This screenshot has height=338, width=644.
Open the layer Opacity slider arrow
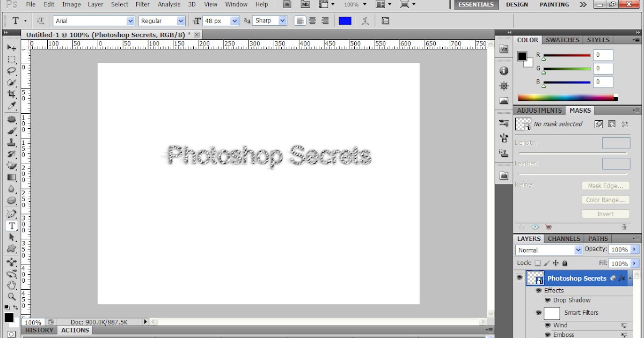[x=635, y=249]
